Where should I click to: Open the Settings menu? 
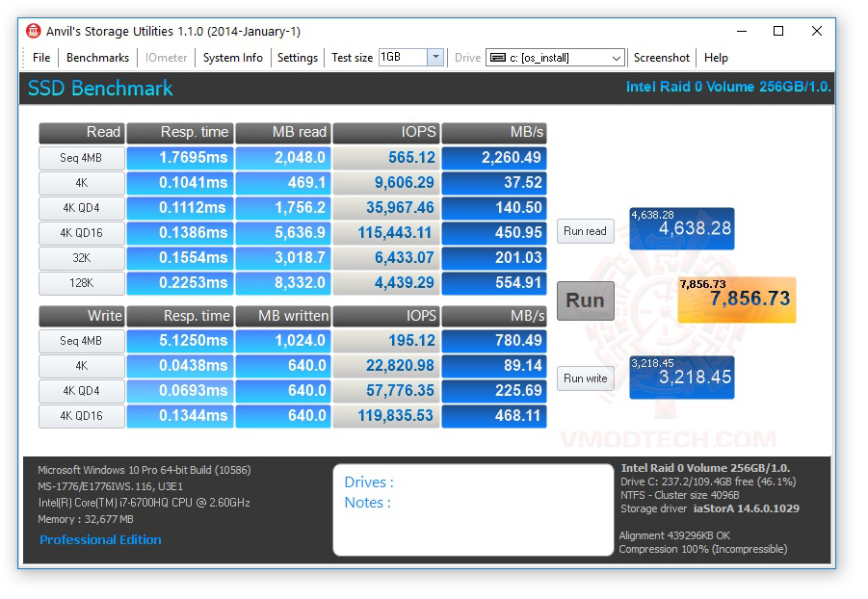click(x=298, y=58)
